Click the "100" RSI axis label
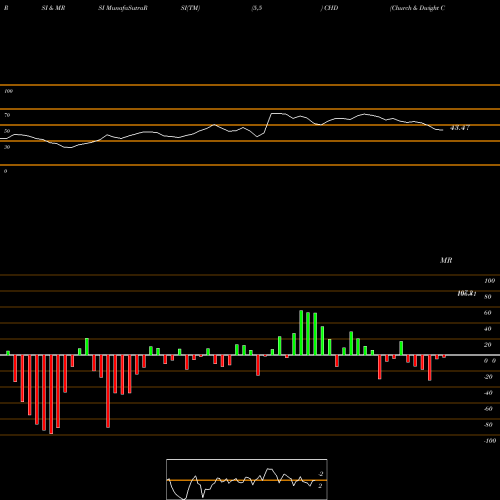The width and height of the screenshot is (500, 500). (x=8, y=91)
